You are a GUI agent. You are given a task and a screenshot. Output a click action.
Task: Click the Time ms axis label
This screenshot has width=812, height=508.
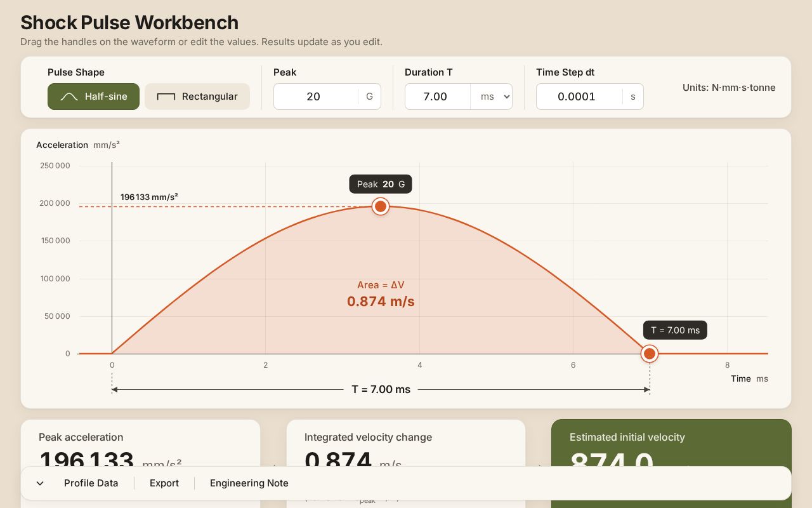749,378
